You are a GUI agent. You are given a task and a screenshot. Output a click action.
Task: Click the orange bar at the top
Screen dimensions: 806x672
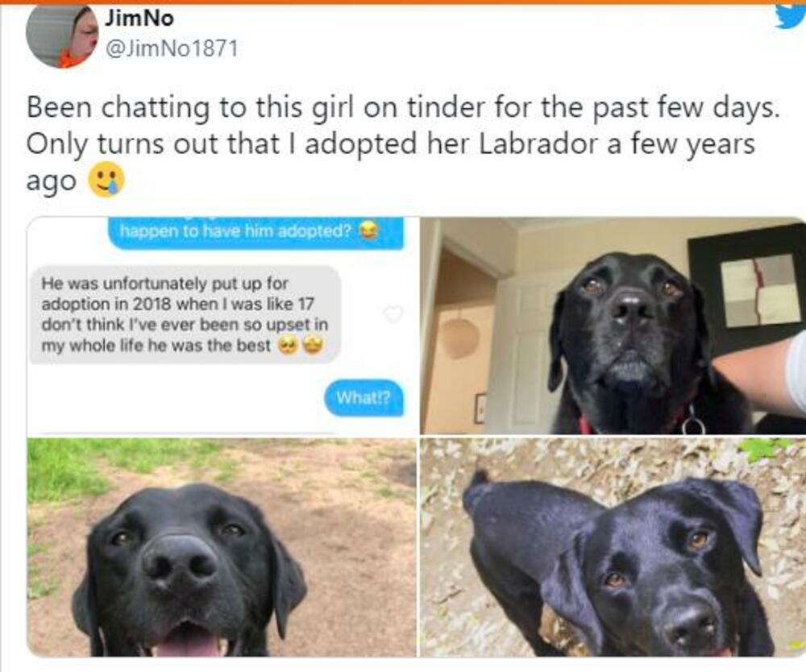point(403,2)
